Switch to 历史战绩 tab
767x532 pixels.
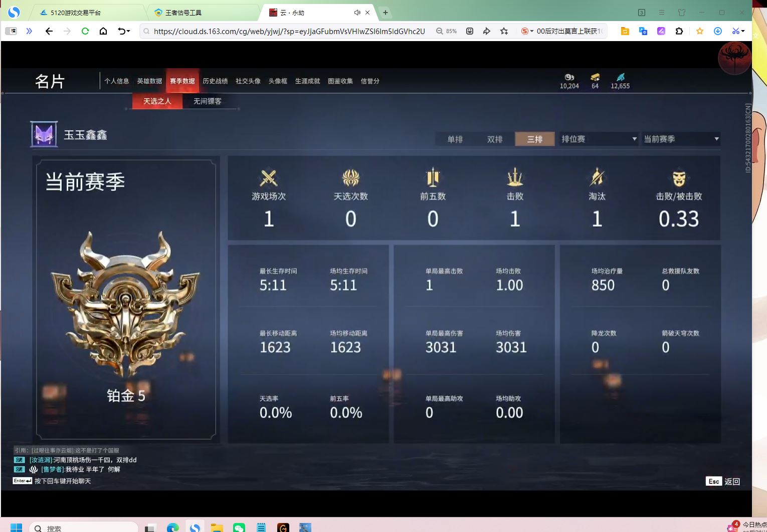pyautogui.click(x=215, y=81)
